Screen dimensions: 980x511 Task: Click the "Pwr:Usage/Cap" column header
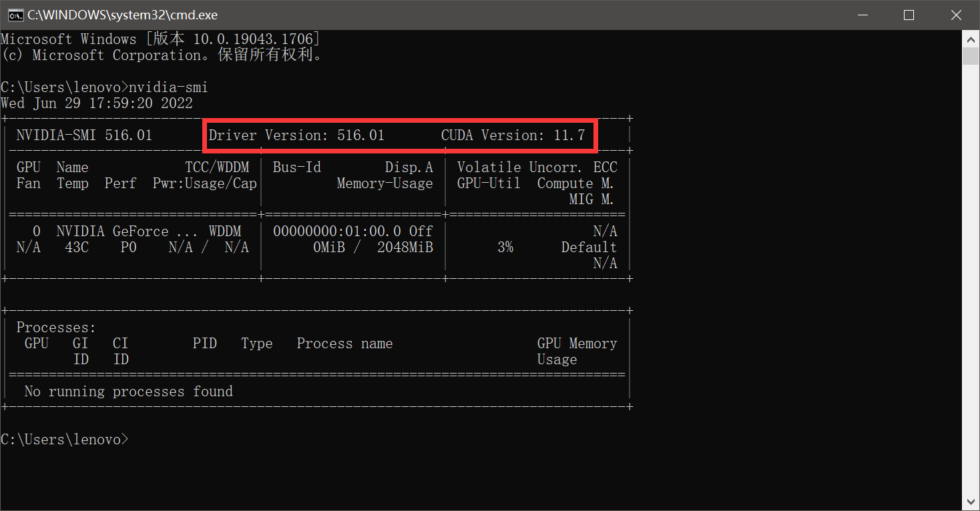[x=204, y=183]
